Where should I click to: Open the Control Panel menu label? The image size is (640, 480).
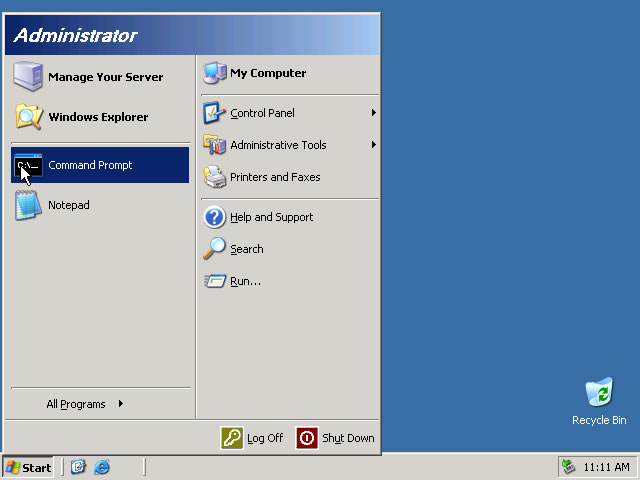262,113
